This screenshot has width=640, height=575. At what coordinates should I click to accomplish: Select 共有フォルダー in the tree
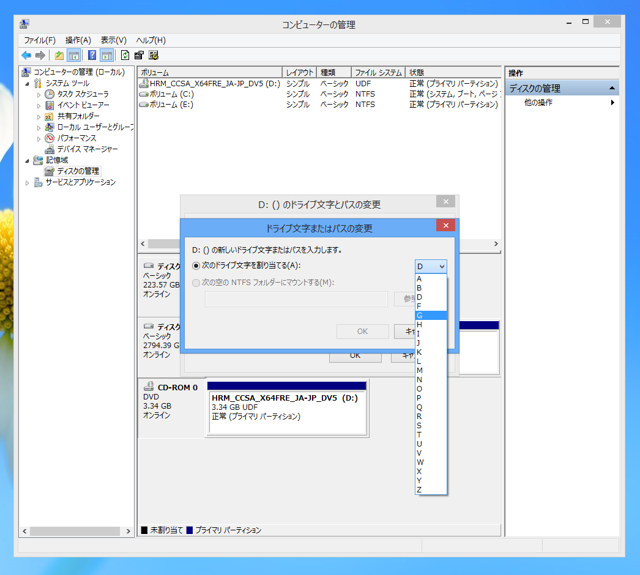[78, 116]
